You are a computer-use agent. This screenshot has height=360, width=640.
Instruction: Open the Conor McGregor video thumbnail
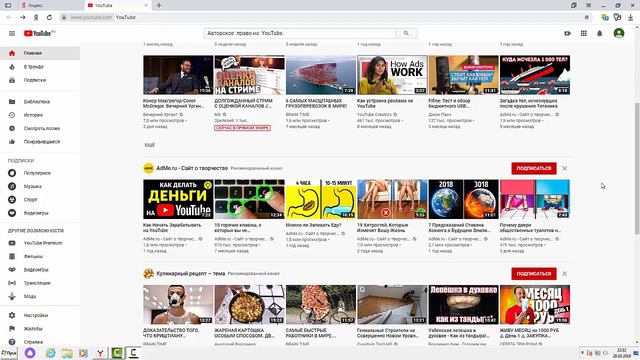[178, 75]
